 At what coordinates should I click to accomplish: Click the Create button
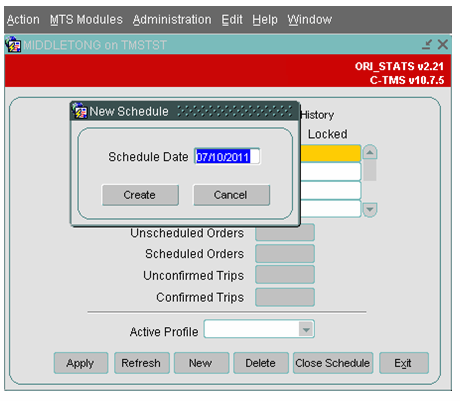pyautogui.click(x=140, y=195)
